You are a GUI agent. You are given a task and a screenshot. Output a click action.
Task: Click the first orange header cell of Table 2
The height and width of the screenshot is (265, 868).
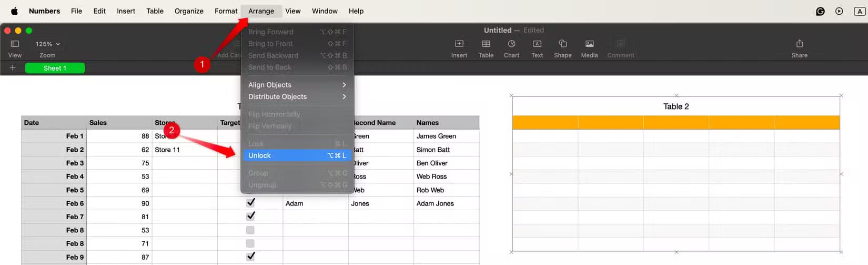[545, 122]
